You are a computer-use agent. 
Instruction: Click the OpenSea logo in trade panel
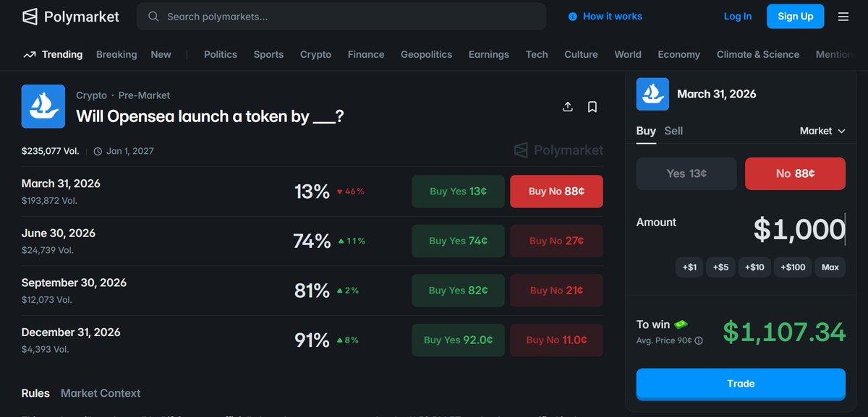coord(652,94)
